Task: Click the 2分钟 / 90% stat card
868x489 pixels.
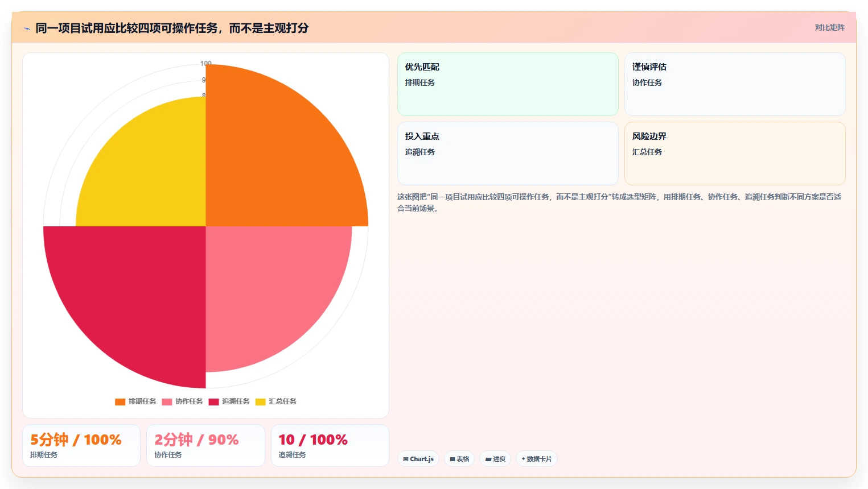Action: click(x=205, y=445)
